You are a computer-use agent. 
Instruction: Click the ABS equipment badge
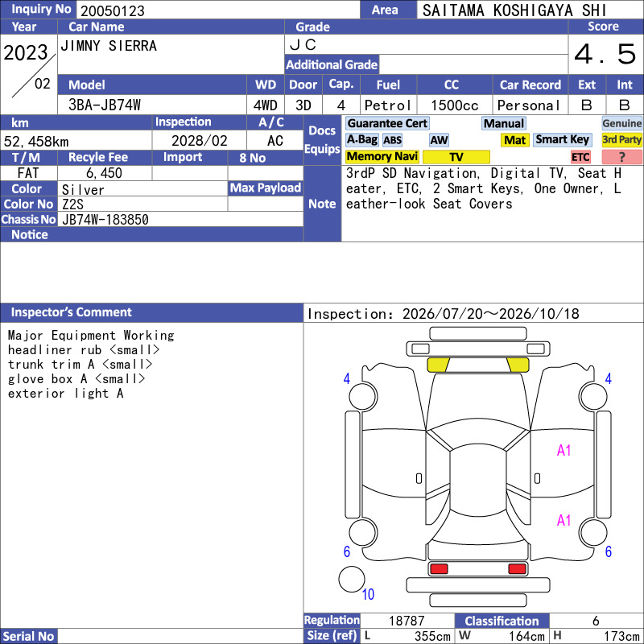[392, 140]
